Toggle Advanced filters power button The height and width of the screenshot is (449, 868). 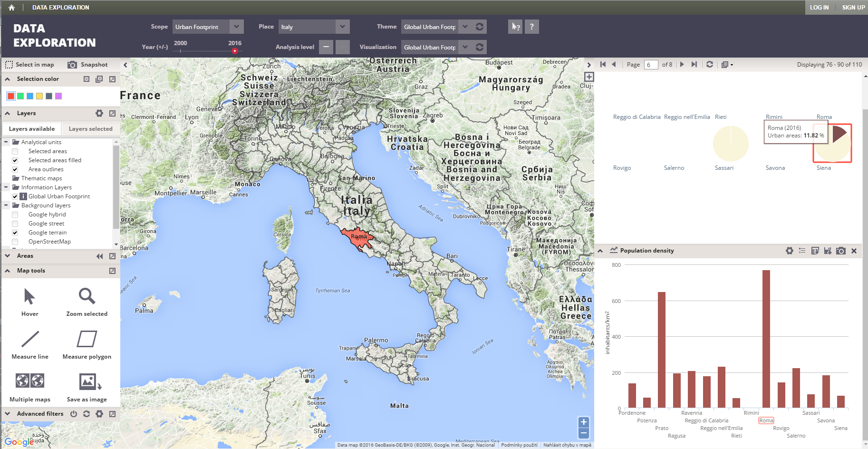click(x=74, y=414)
